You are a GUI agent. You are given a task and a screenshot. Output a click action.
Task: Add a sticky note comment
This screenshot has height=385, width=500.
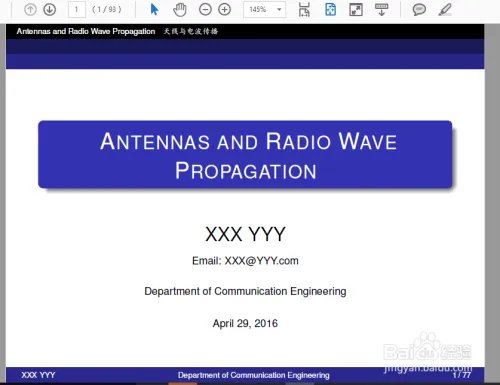[419, 9]
